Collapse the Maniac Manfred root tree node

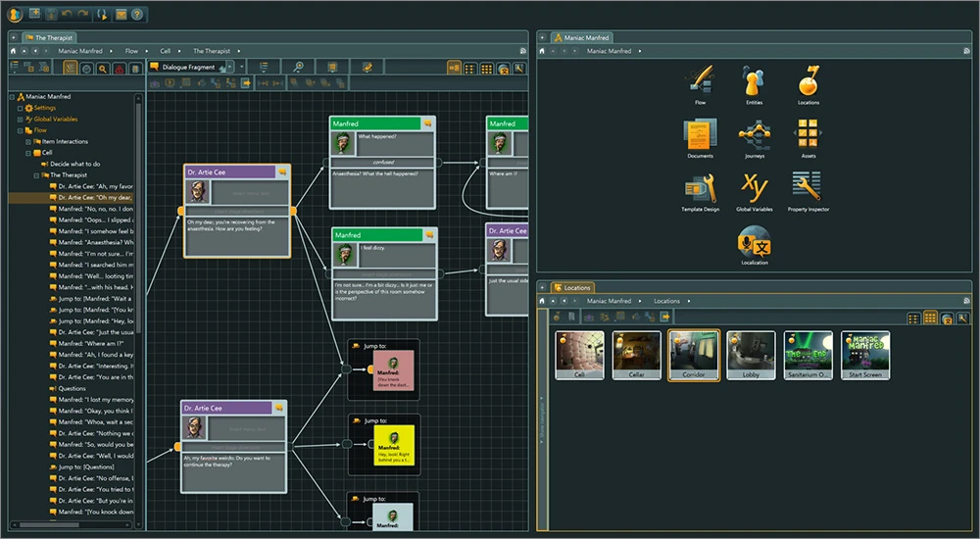pos(12,97)
